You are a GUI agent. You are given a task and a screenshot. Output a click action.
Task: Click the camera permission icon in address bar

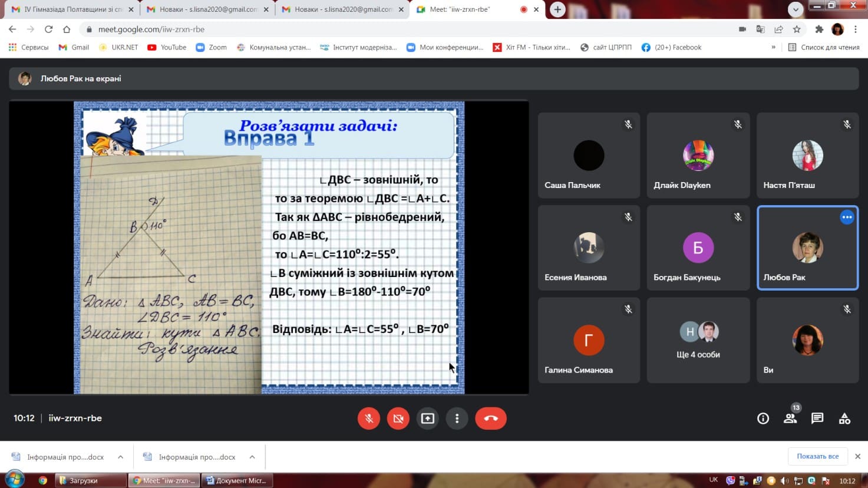pos(742,29)
